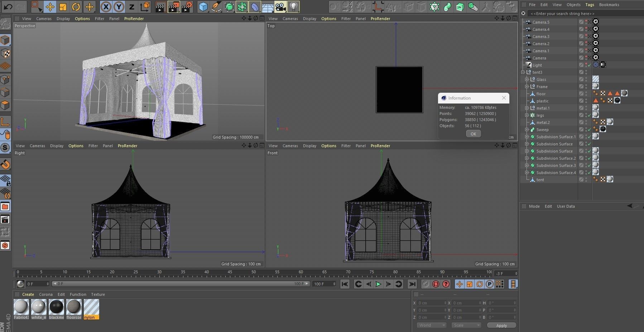Screen dimensions: 644x332
Task: Activate the Move tool in top toolbar
Action: (50, 7)
